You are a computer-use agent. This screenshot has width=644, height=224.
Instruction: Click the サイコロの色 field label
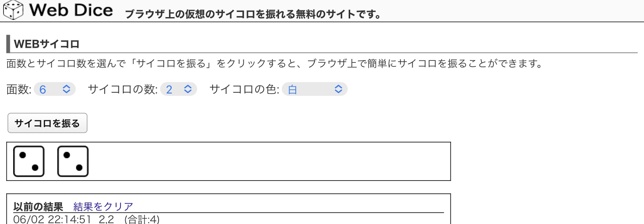(244, 90)
